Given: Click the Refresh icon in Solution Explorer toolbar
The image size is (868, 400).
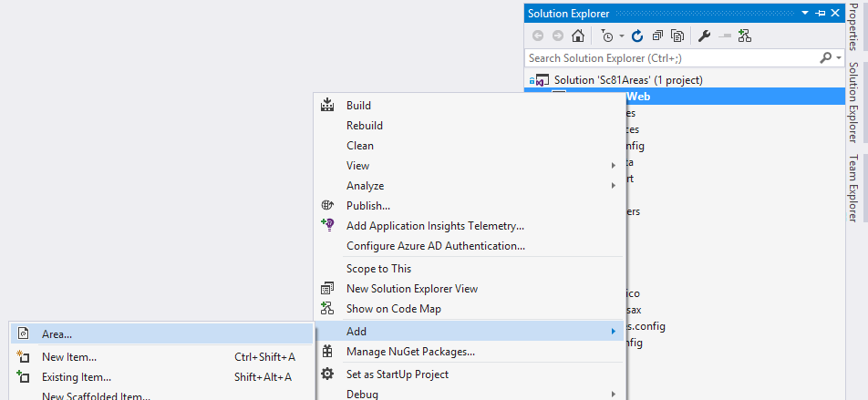Looking at the screenshot, I should pyautogui.click(x=637, y=36).
